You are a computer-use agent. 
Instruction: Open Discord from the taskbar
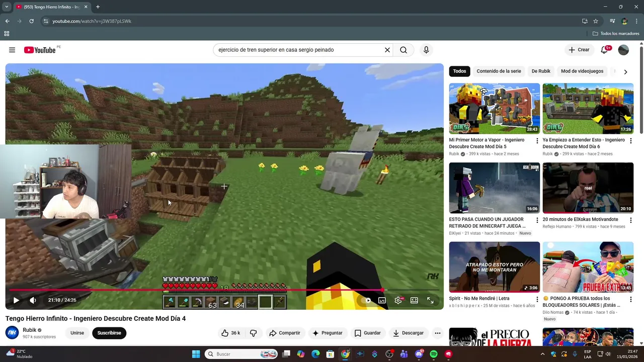419,354
